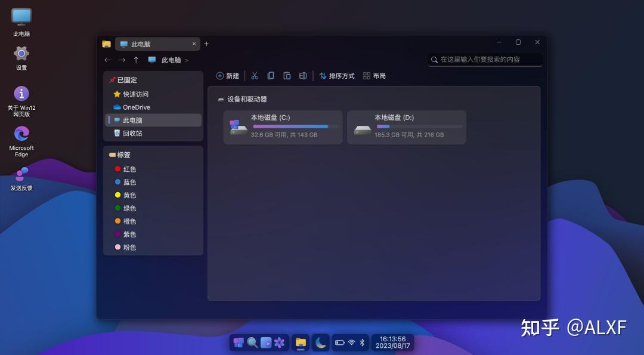Screen dimensions: 644x355
Task: Open the widgets icon in the taskbar
Action: point(266,342)
